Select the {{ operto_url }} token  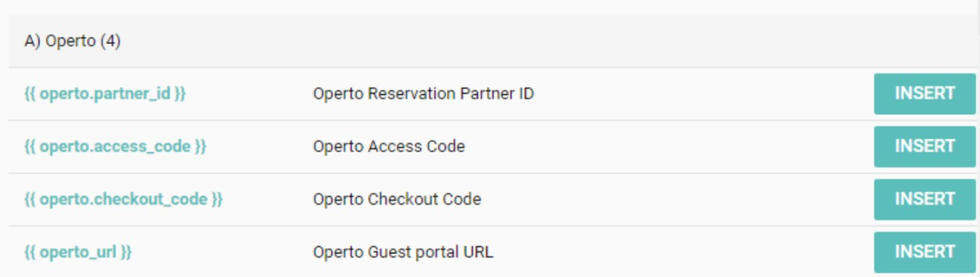coord(78,252)
